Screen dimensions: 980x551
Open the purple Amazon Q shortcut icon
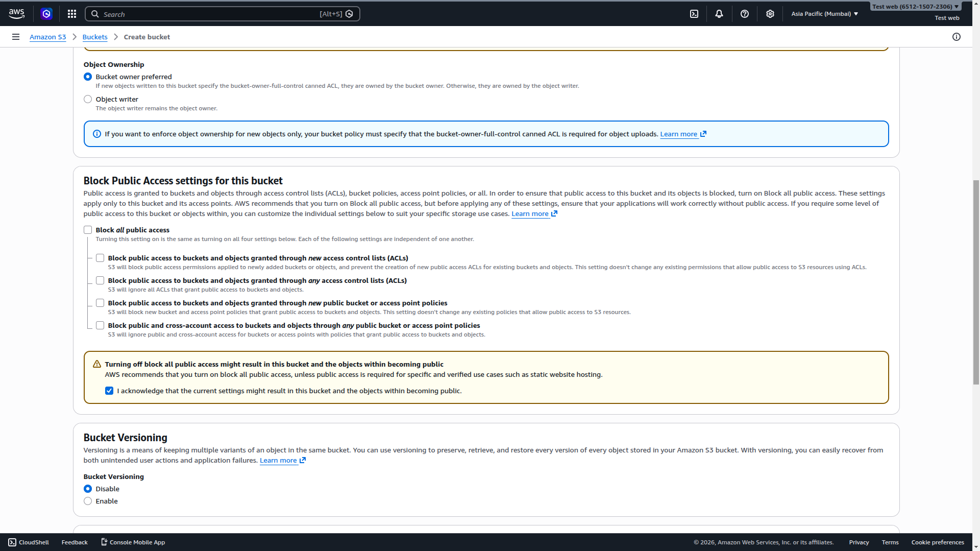point(46,14)
